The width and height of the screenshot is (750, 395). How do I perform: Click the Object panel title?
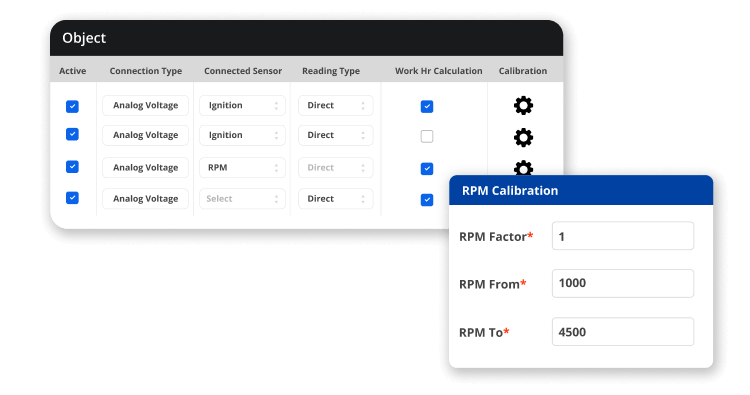point(84,38)
